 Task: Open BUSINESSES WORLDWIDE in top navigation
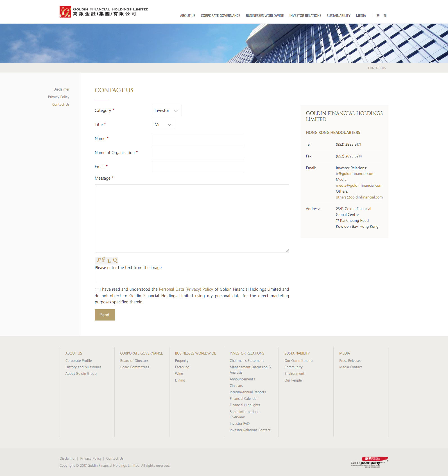click(265, 16)
